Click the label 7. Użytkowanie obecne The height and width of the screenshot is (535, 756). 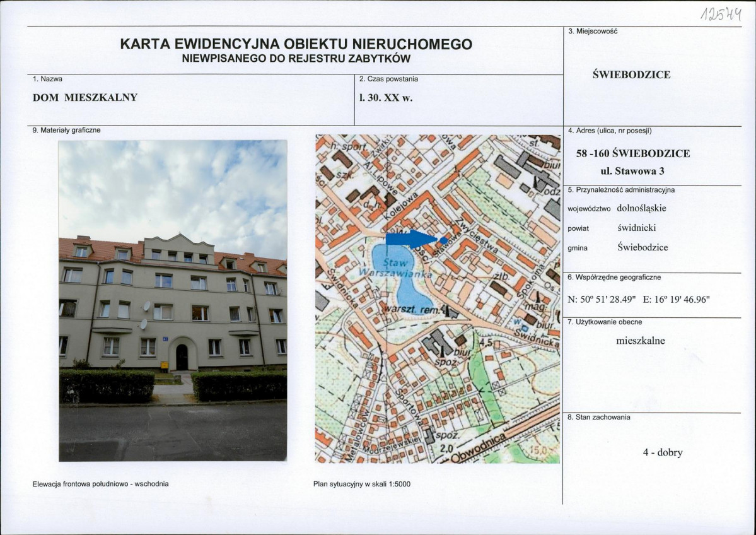[x=605, y=322]
